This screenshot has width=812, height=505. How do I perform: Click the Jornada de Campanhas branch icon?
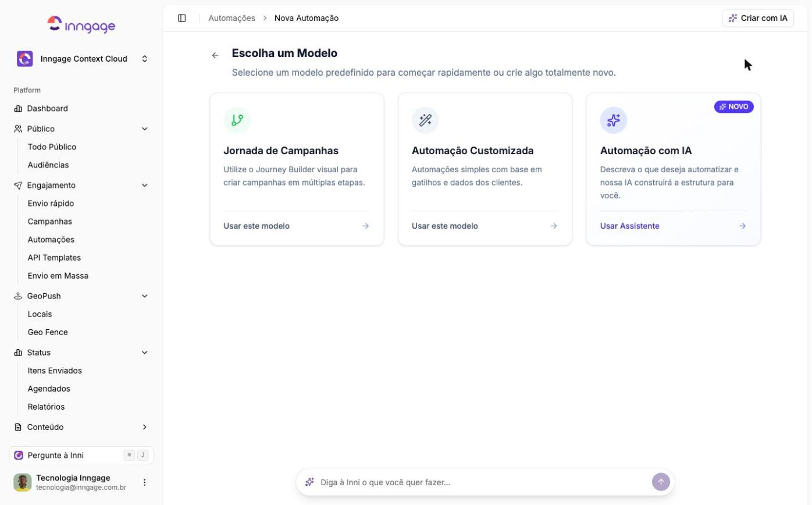click(x=237, y=120)
